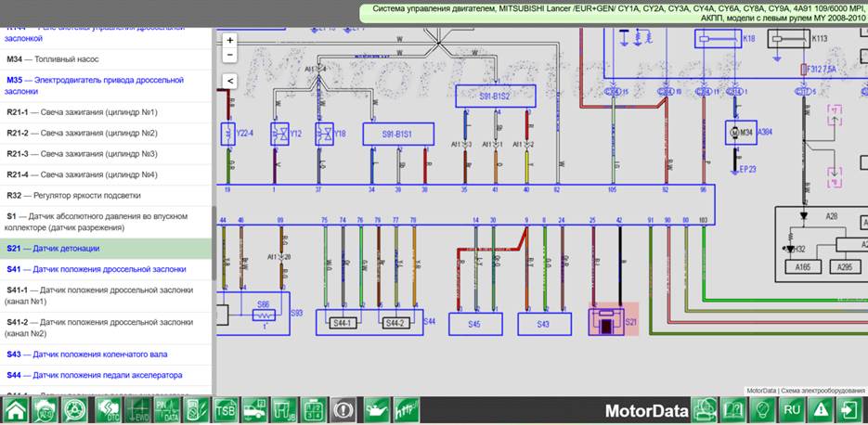868x425 pixels.
Task: Open the lightbulb tips icon
Action: coord(763,410)
